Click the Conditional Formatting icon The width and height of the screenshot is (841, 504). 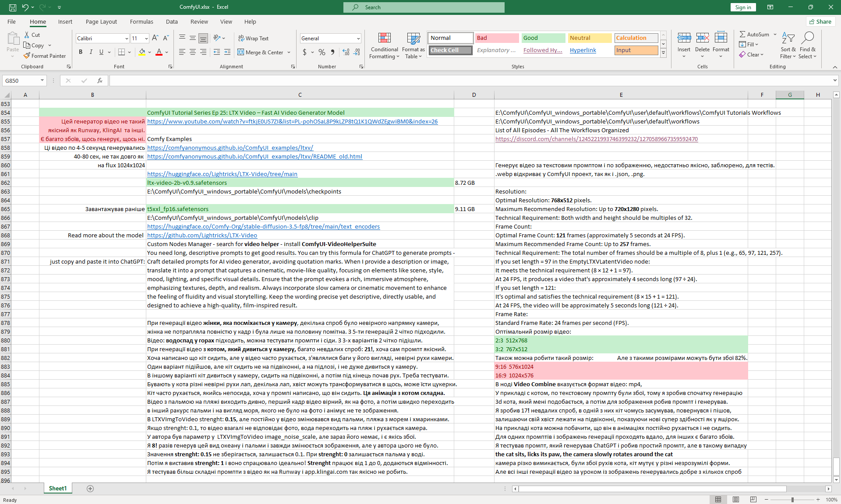pos(384,39)
